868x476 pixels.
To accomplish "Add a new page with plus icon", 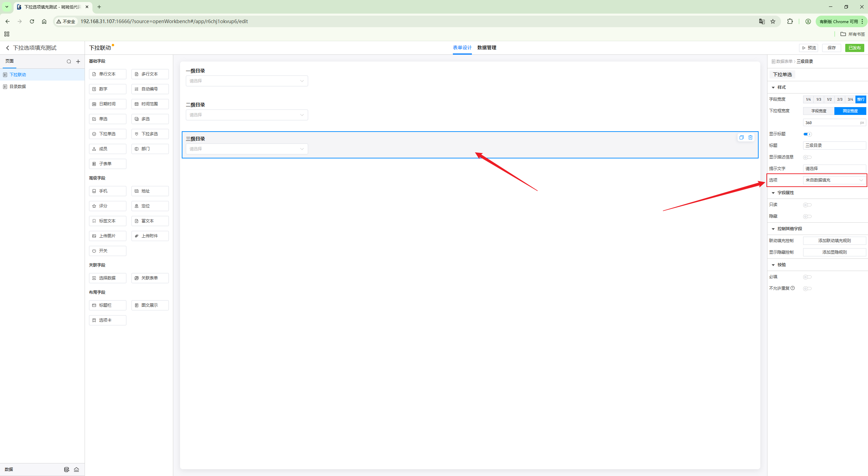I will pyautogui.click(x=78, y=62).
